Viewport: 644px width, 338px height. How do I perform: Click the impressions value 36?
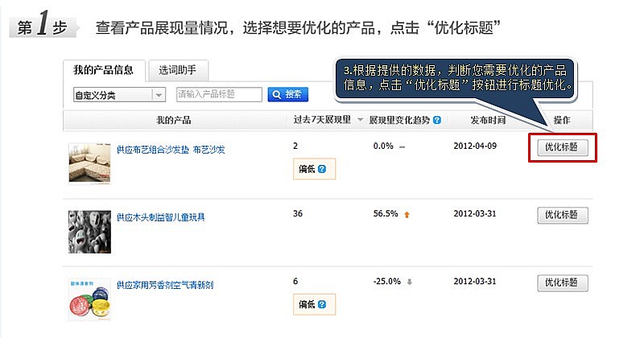click(298, 213)
